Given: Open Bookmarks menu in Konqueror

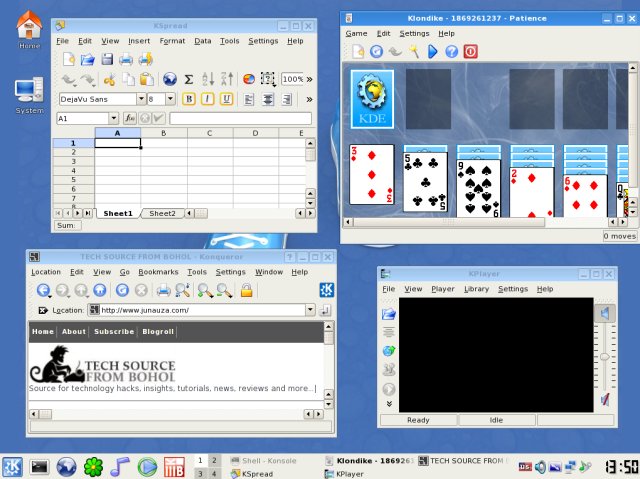Looking at the screenshot, I should click(158, 272).
